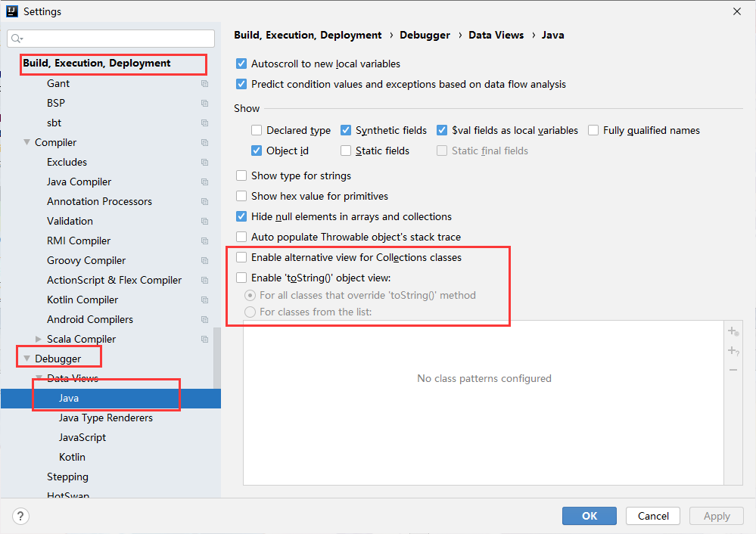Focus the settings search field
The width and height of the screenshot is (756, 534).
[111, 39]
